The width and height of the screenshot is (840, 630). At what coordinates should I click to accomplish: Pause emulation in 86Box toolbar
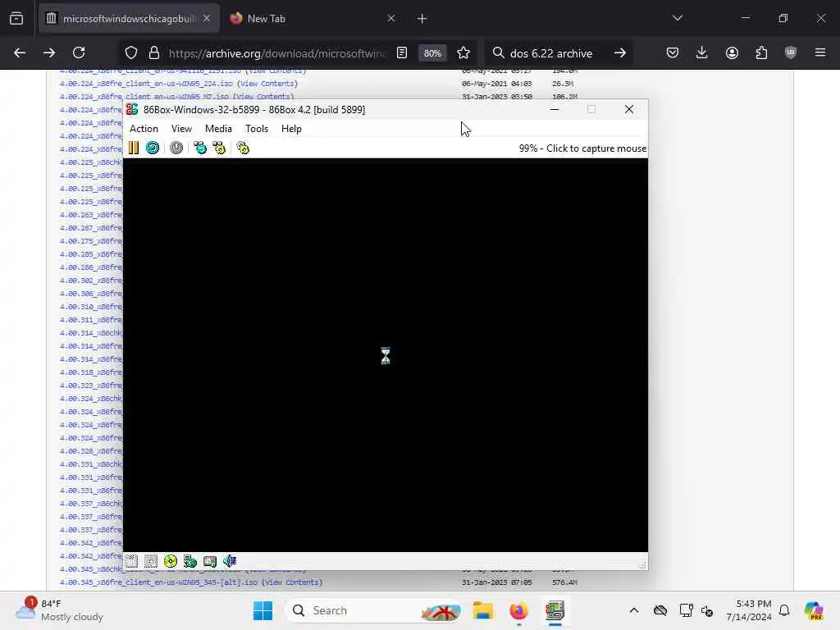[134, 148]
